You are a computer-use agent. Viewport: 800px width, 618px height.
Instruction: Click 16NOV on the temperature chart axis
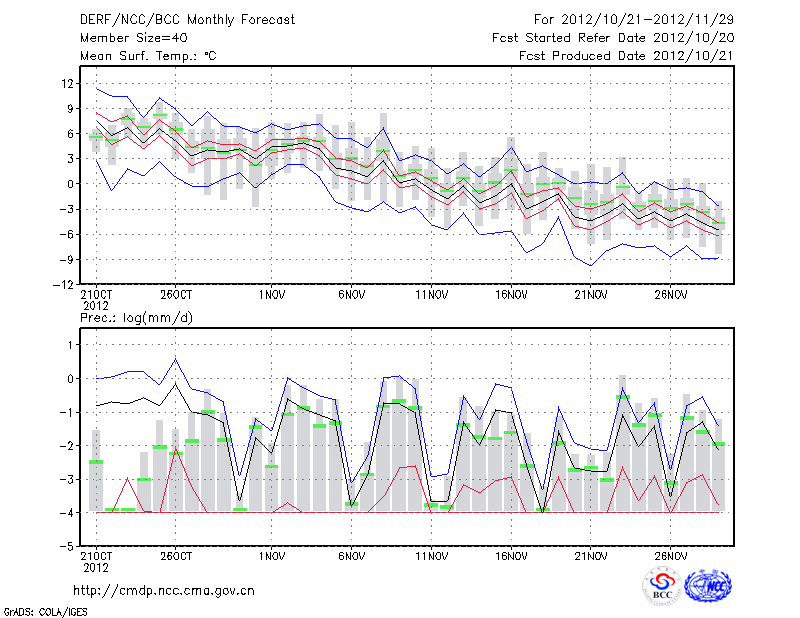tap(511, 295)
